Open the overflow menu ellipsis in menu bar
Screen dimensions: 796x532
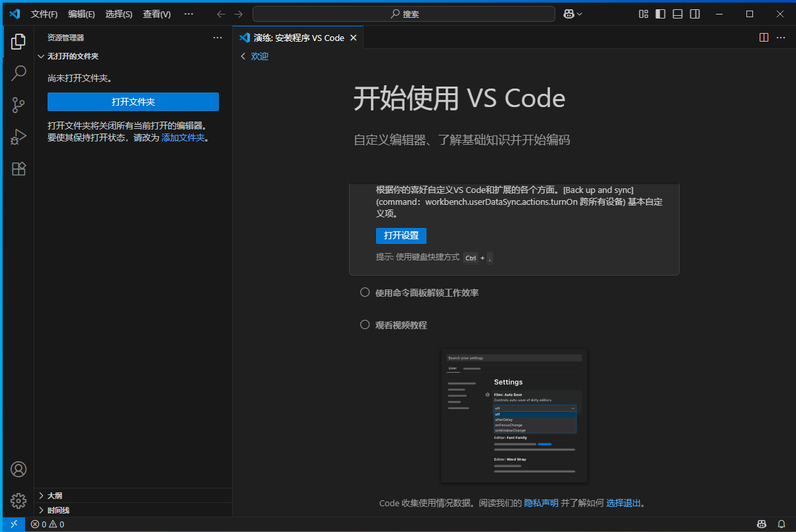[x=188, y=14]
